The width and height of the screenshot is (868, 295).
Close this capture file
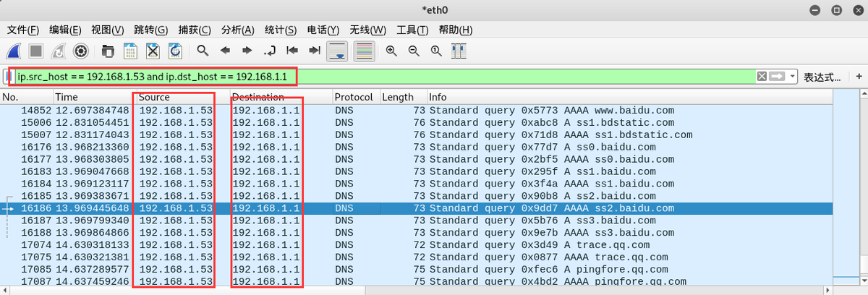click(153, 51)
